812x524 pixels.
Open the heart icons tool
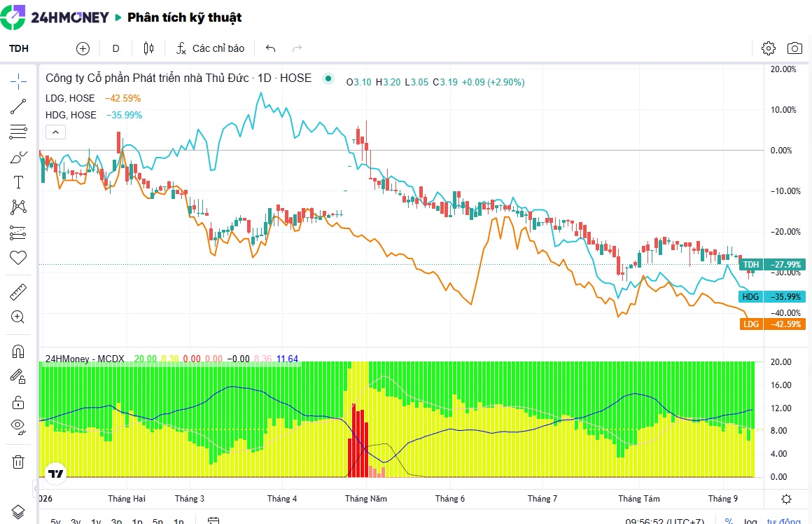click(18, 258)
